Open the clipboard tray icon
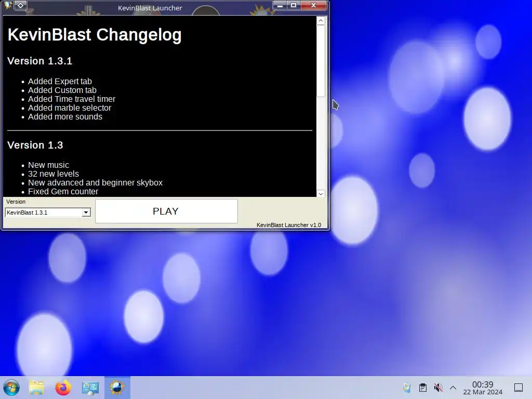The width and height of the screenshot is (532, 399). tap(423, 388)
